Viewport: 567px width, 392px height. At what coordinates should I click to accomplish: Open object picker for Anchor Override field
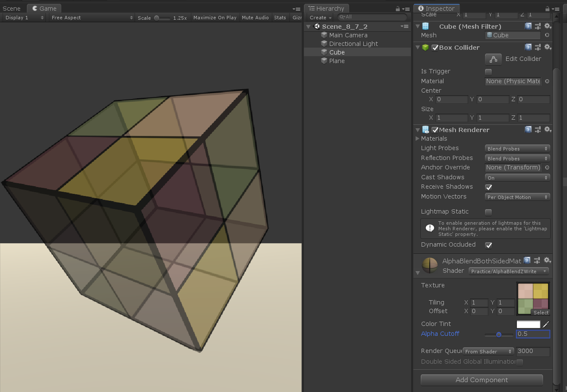coord(547,167)
